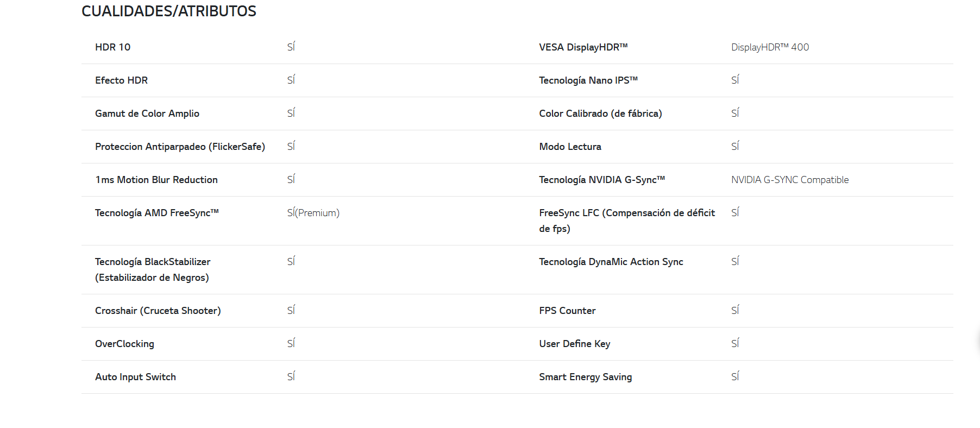This screenshot has width=980, height=428.
Task: Select the HDR 10 spec label
Action: click(x=112, y=47)
